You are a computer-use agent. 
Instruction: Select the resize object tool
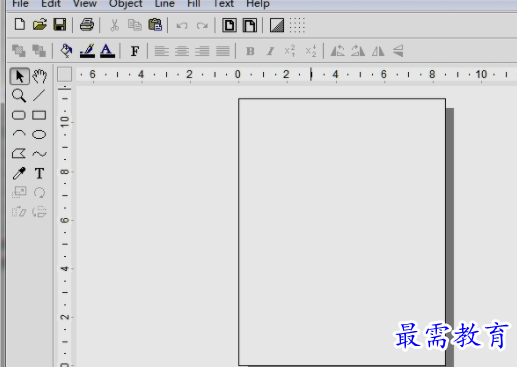(x=19, y=192)
